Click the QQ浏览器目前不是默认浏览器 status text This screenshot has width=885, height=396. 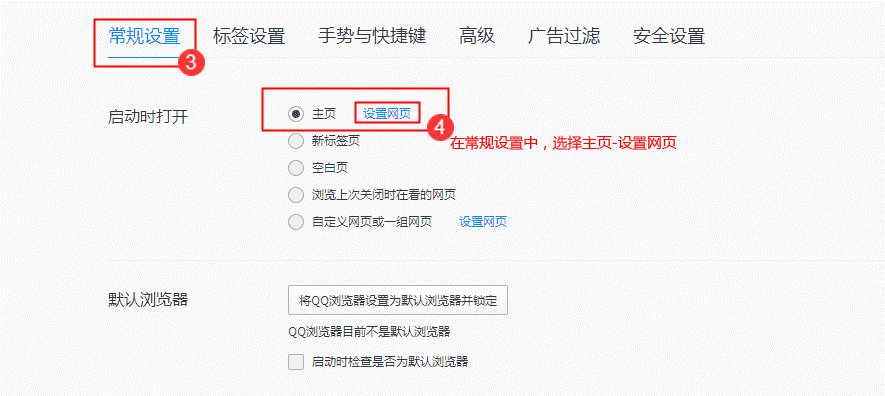(x=369, y=332)
